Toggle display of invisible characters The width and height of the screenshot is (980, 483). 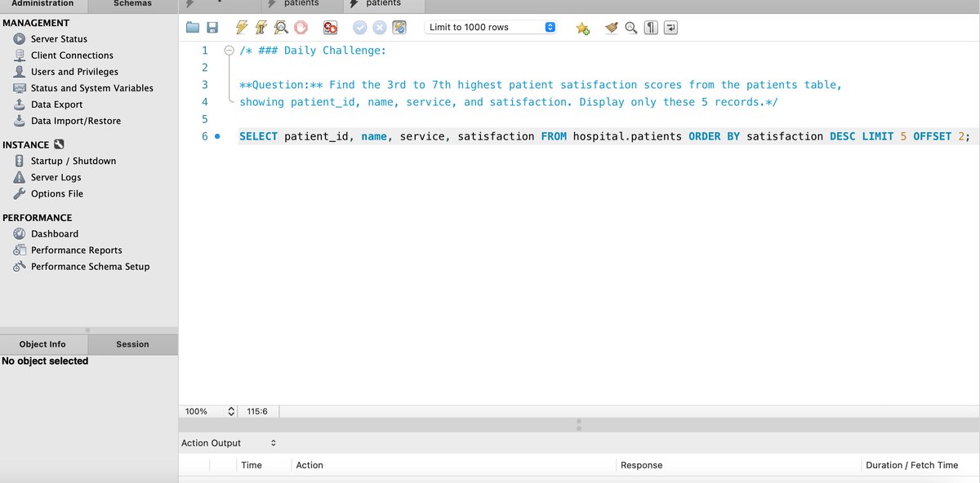click(650, 27)
